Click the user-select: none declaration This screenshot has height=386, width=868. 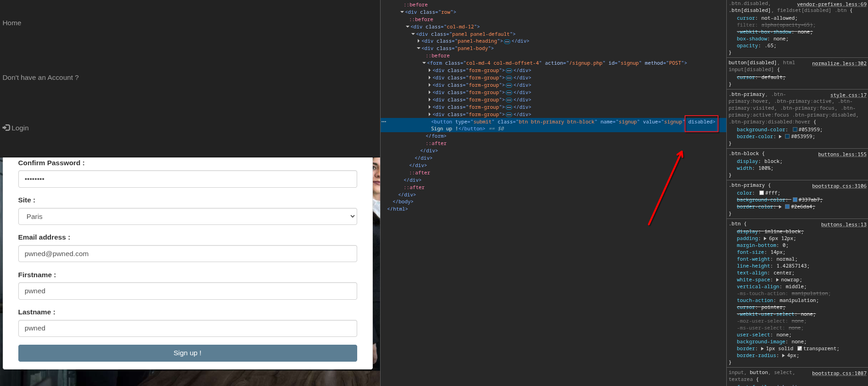point(764,335)
